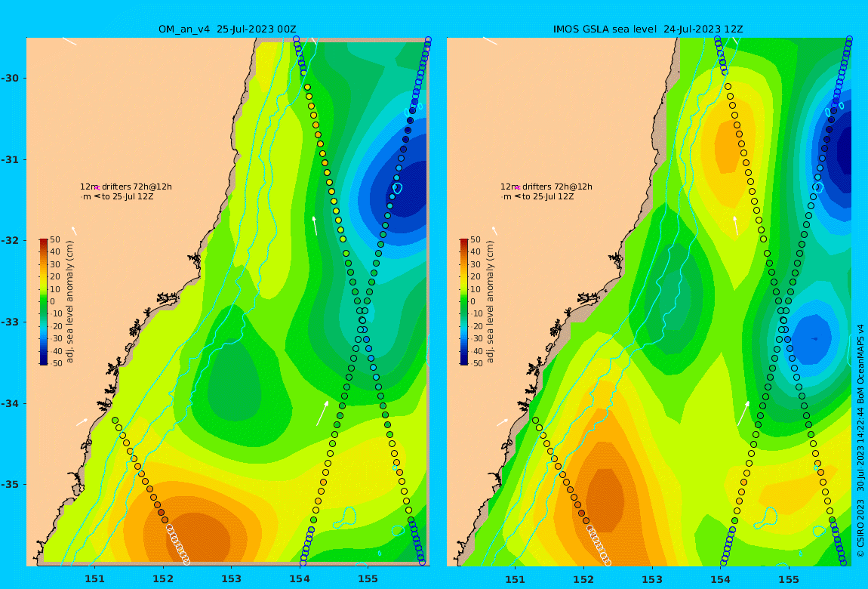Click 'adj. sea level anomaly (cm)' label in IMOS GSLA map
The width and height of the screenshot is (868, 589).
coord(490,302)
